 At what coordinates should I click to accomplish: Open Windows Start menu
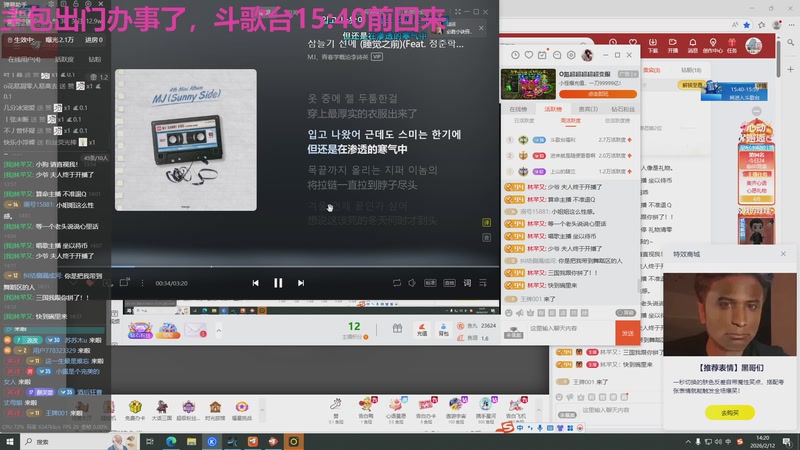tap(10, 441)
